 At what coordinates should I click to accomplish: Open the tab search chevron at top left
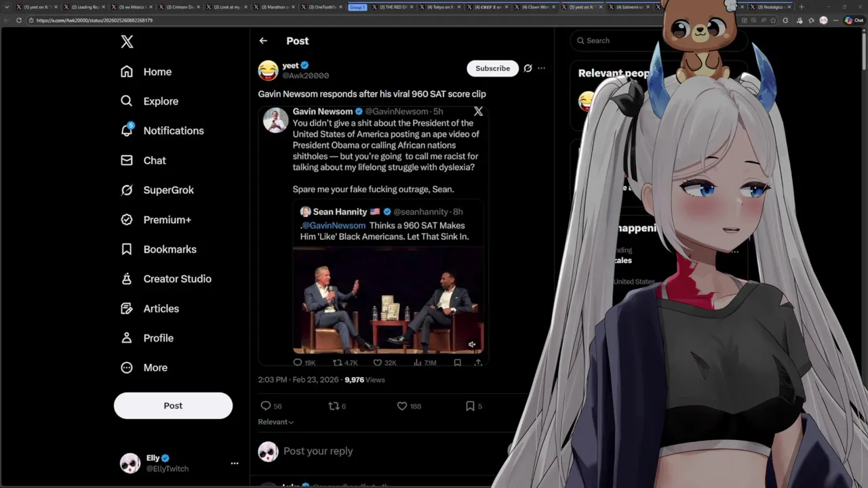pos(6,7)
